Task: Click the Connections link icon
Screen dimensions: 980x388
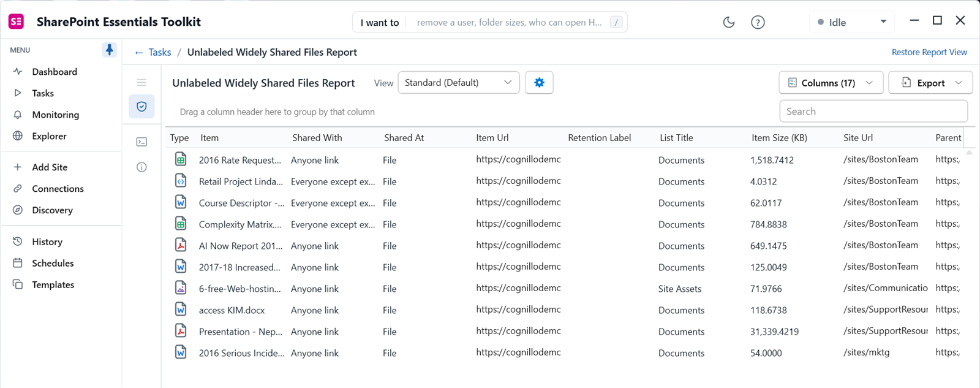Action: click(18, 189)
